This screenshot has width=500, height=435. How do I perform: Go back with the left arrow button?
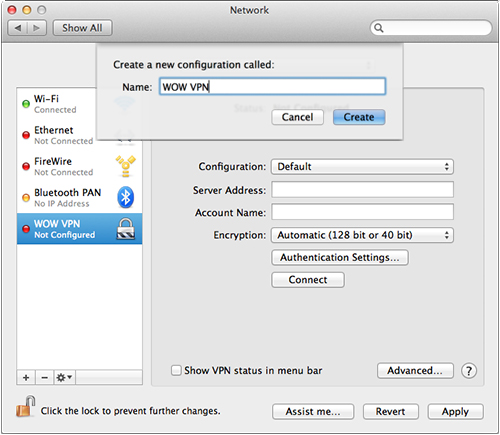18,28
